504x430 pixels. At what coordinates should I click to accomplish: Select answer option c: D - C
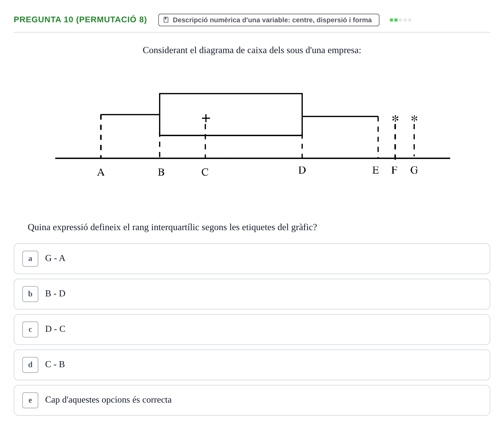[x=252, y=329]
